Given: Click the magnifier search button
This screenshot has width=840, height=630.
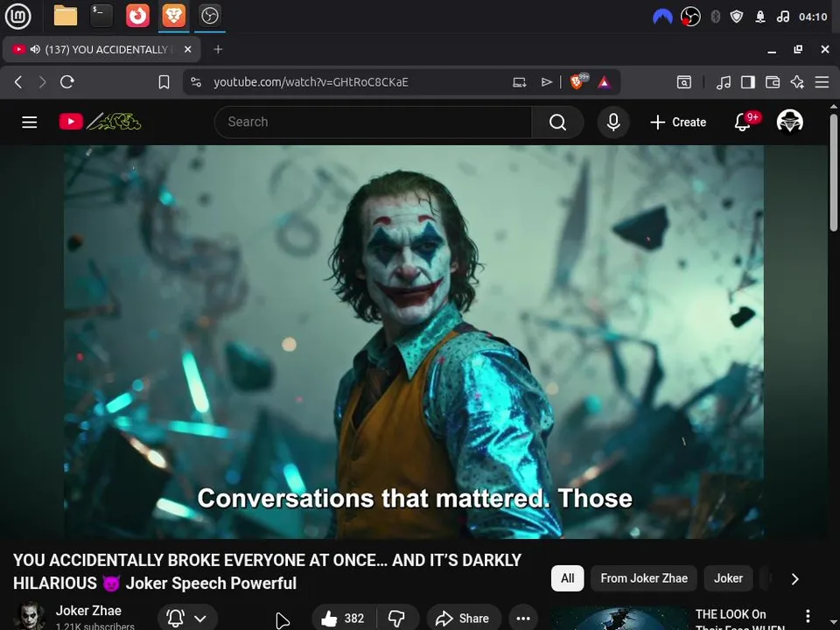Looking at the screenshot, I should 557,122.
